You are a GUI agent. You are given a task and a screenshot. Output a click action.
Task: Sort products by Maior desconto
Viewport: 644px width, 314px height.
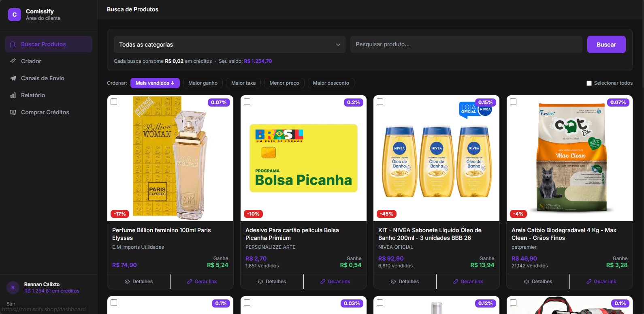[x=331, y=83]
